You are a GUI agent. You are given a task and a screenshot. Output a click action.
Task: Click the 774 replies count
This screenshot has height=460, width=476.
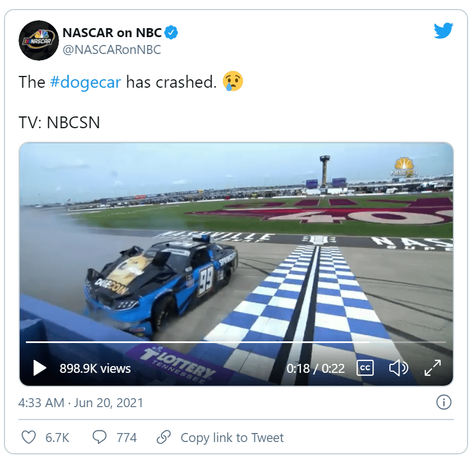tap(127, 438)
